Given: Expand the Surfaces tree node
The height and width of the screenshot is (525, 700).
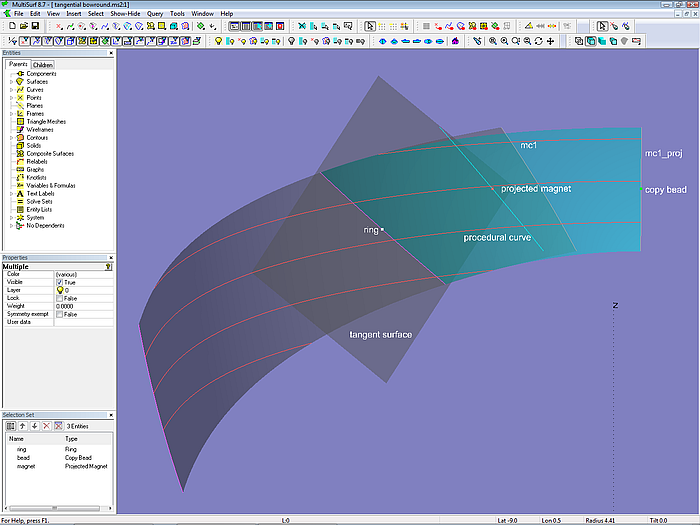Looking at the screenshot, I should [x=11, y=82].
